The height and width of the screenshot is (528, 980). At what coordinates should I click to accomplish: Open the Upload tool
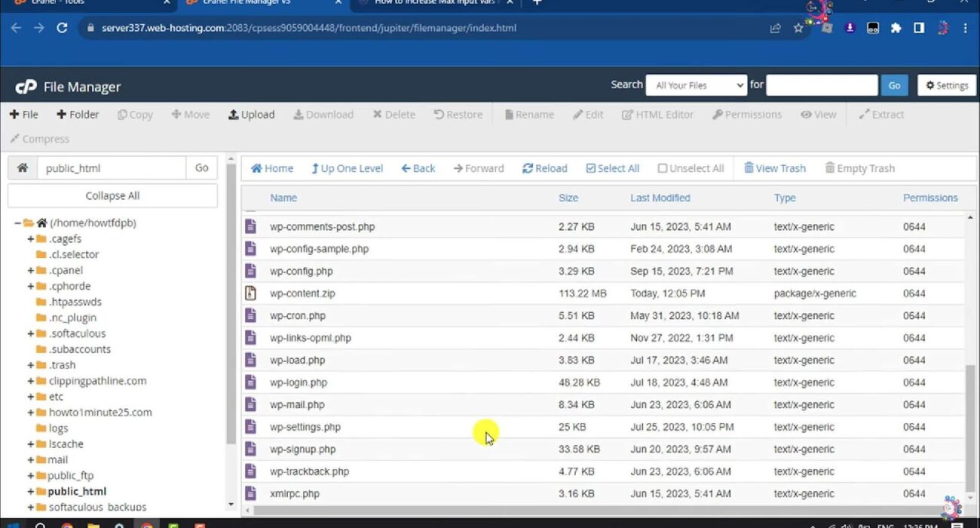[251, 115]
